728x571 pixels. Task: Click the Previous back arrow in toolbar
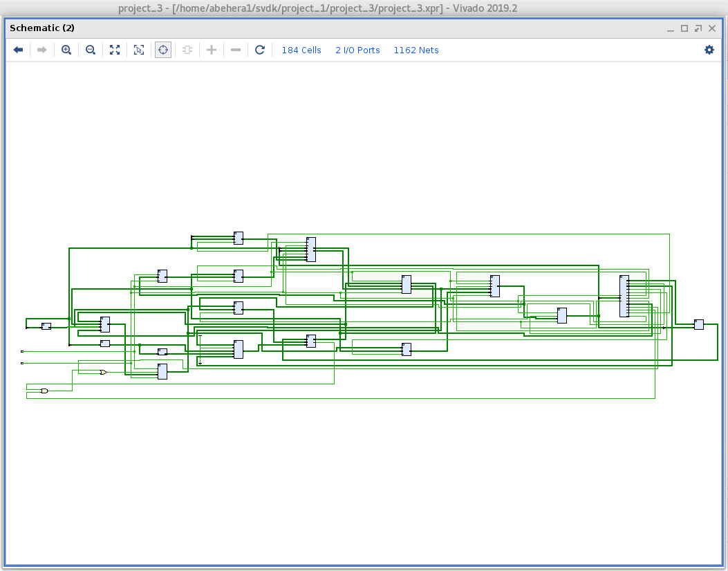coord(19,50)
